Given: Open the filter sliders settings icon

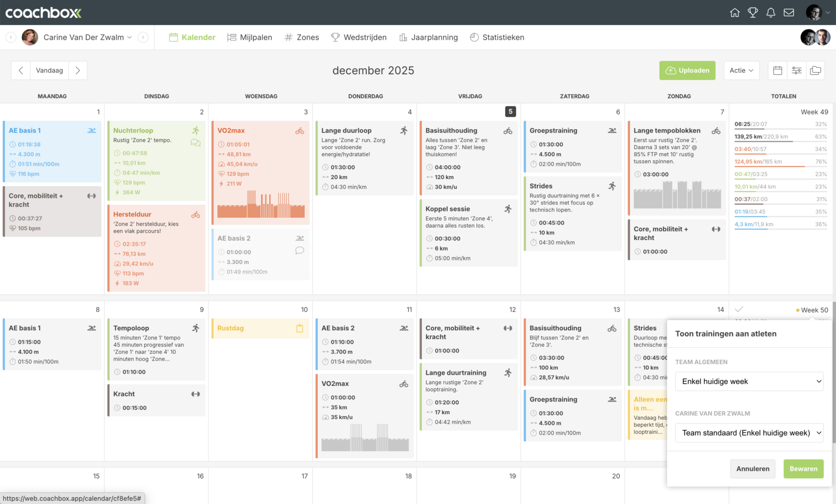Looking at the screenshot, I should [x=796, y=71].
